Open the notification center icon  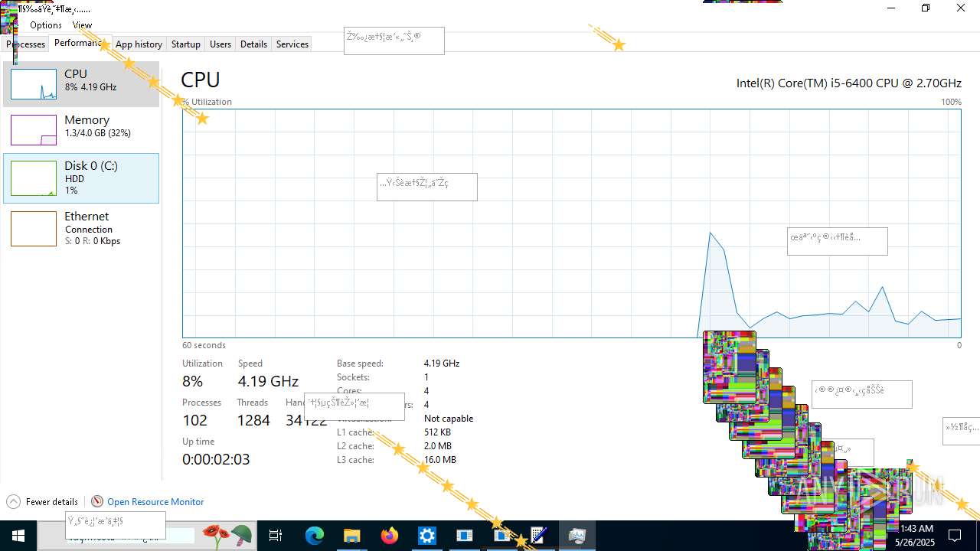pos(955,536)
